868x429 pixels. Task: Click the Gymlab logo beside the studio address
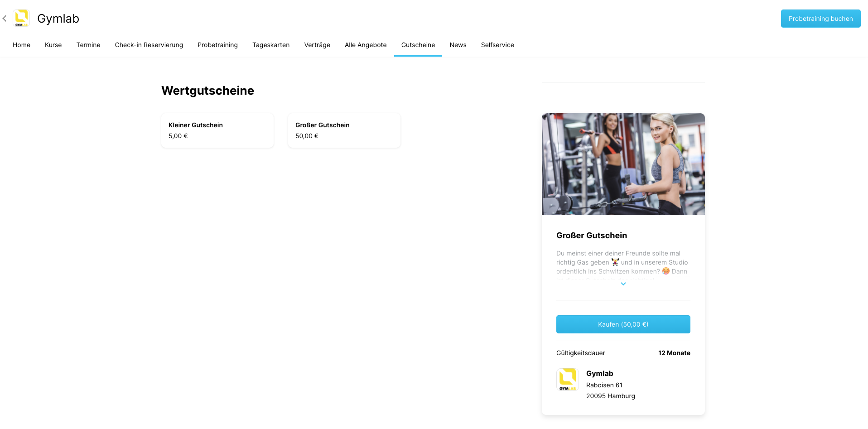568,380
